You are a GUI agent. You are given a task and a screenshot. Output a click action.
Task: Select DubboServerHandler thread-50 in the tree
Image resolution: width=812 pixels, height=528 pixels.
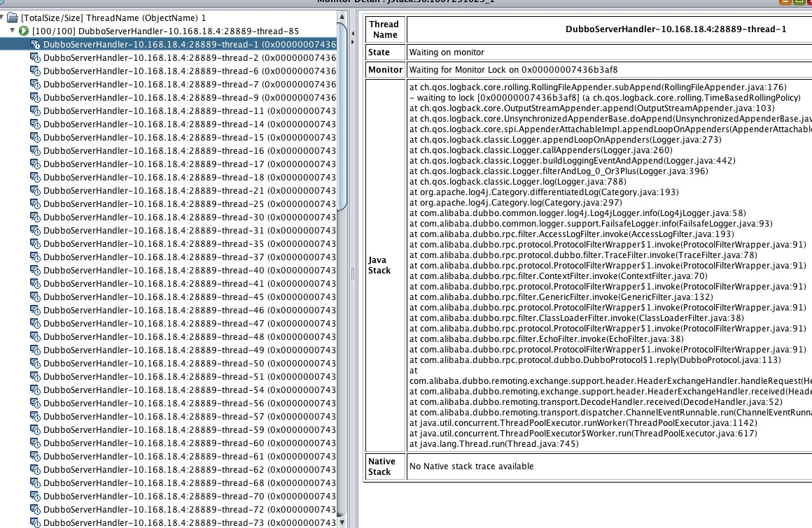point(190,363)
